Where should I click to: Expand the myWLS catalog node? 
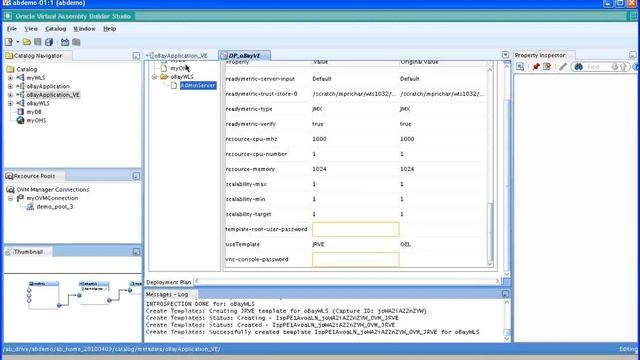tap(10, 78)
